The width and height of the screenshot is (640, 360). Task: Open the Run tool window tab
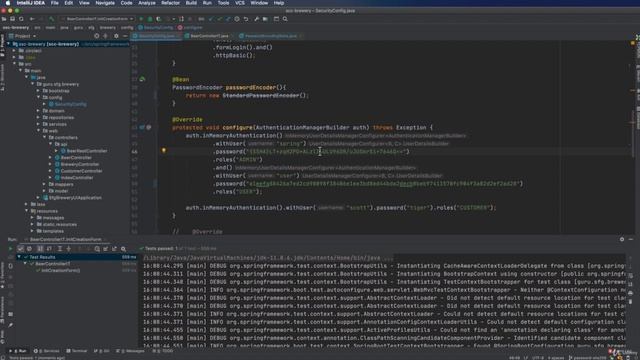coord(19,351)
